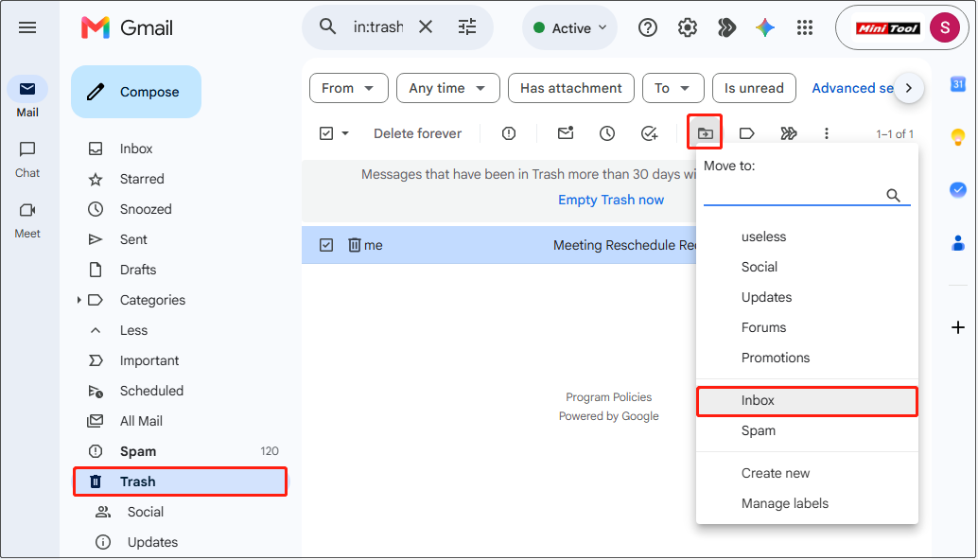Choose Promotions in Move to menu
Image resolution: width=978 pixels, height=560 pixels.
(x=807, y=358)
